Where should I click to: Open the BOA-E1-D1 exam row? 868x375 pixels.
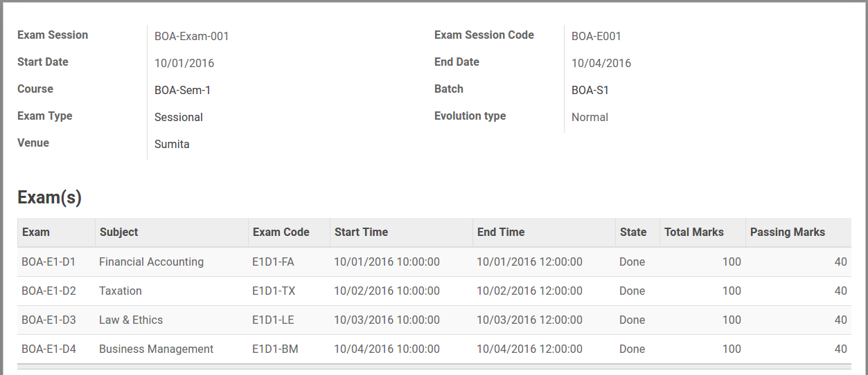pos(434,262)
